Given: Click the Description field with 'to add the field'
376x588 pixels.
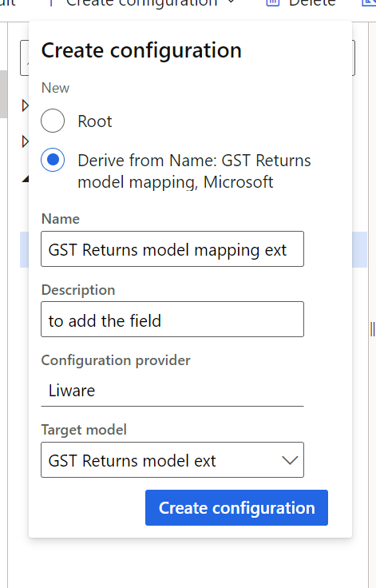Looking at the screenshot, I should 172,319.
